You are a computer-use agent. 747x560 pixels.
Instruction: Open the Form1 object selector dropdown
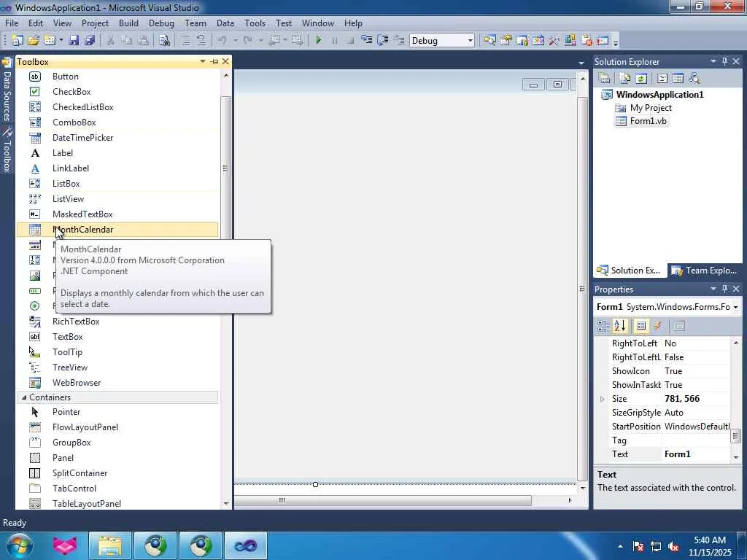pos(735,307)
